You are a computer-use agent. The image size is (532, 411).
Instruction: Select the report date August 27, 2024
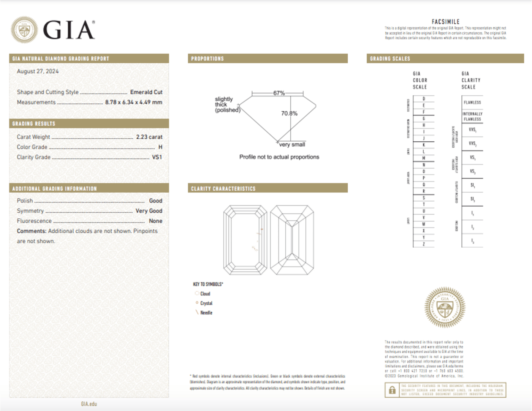tap(38, 71)
